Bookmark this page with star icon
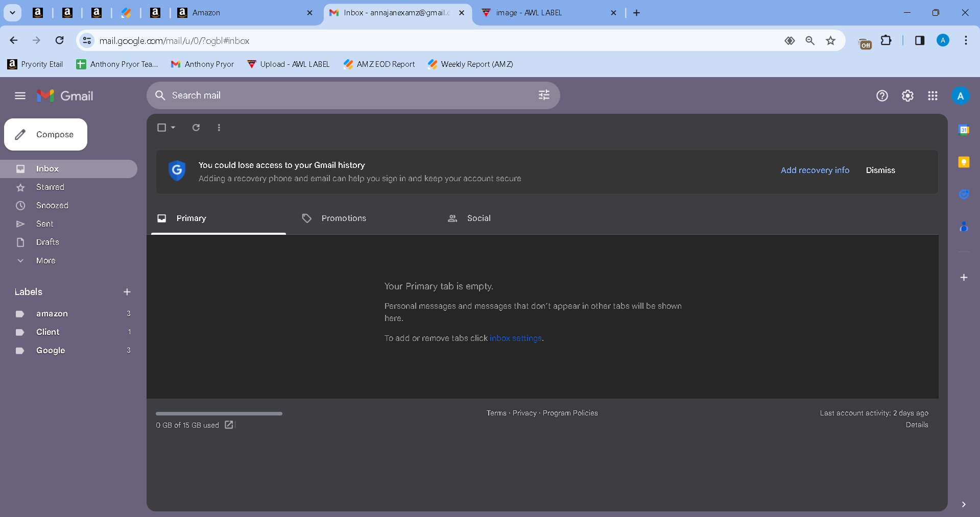This screenshot has width=980, height=517. (x=831, y=40)
